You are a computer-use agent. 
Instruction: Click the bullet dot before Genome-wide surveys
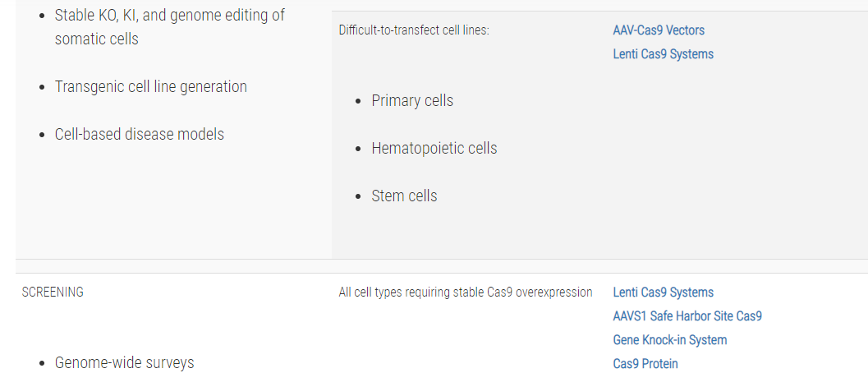point(43,364)
